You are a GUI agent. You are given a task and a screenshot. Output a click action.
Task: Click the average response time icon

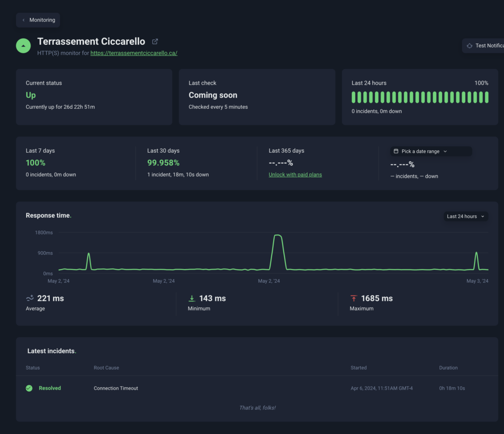pyautogui.click(x=30, y=298)
